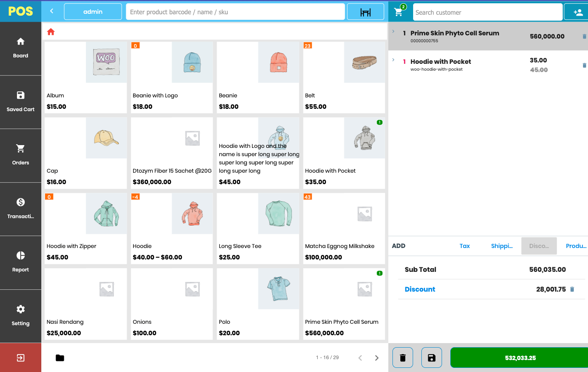Open the Transactions section
Screen dimensions: 588x372
point(20,209)
